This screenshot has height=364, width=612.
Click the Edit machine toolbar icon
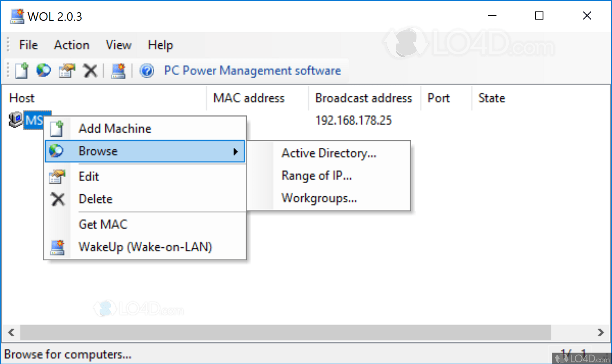[x=67, y=71]
